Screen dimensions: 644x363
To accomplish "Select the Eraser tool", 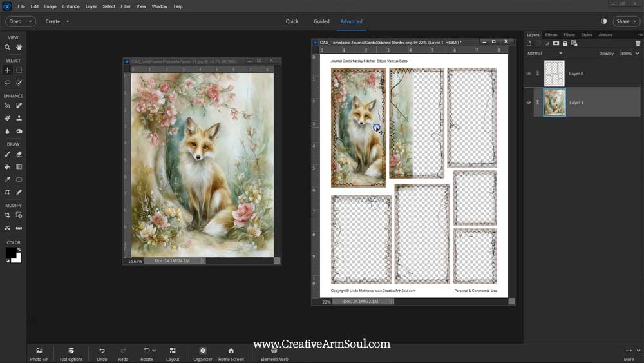I will pos(19,154).
